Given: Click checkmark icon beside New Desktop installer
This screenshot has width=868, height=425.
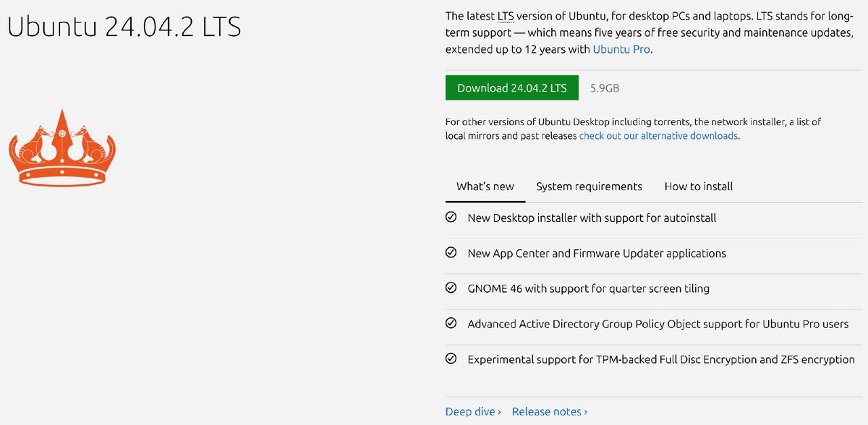Looking at the screenshot, I should (x=451, y=217).
